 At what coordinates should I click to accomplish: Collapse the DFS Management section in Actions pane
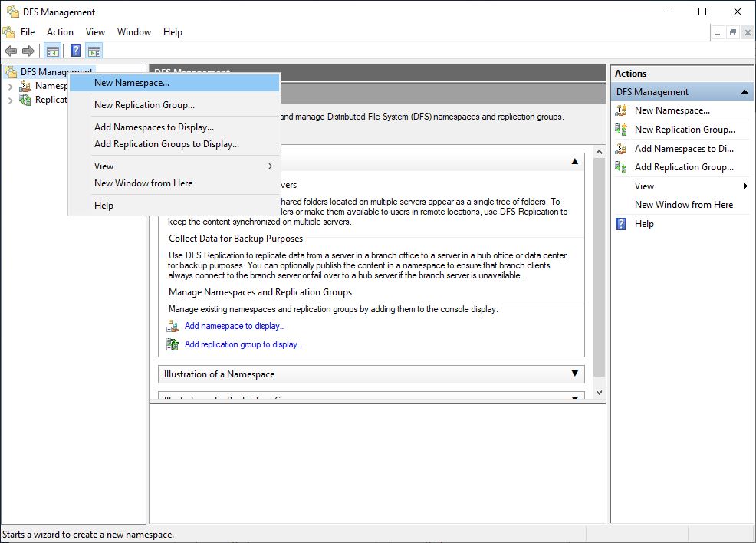coord(744,91)
